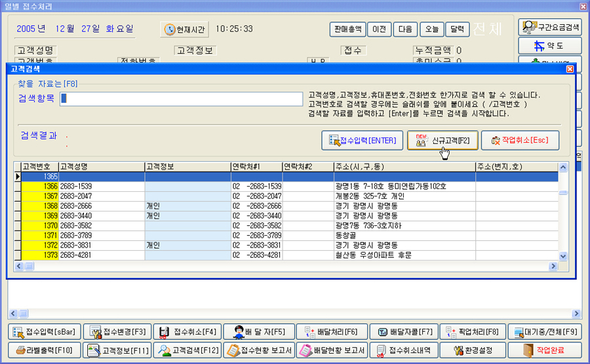Image resolution: width=590 pixels, height=364 pixels.
Task: Click 배달처리[F6] toolbar button
Action: tap(332, 332)
